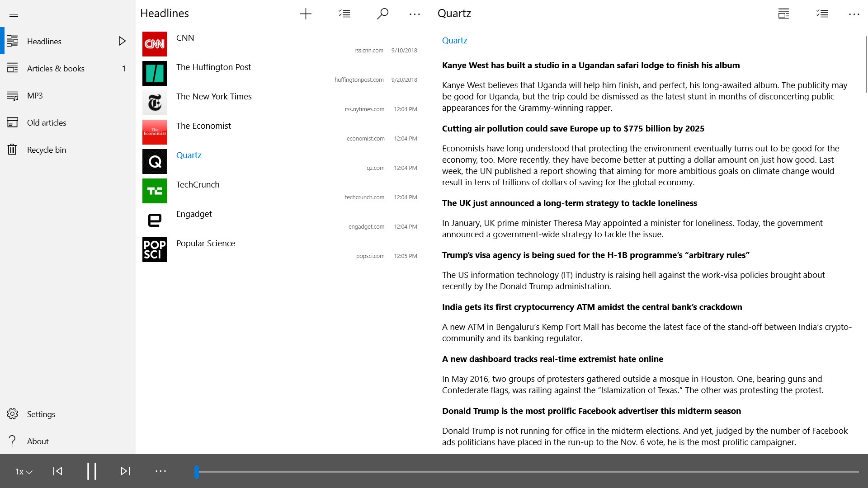Pause playback with the pause button

(92, 471)
